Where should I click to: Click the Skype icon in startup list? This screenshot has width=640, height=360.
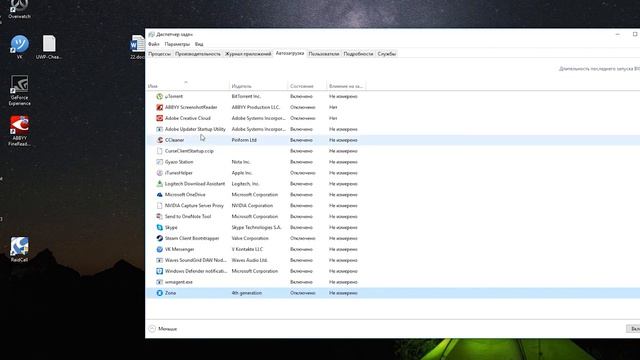(160, 227)
